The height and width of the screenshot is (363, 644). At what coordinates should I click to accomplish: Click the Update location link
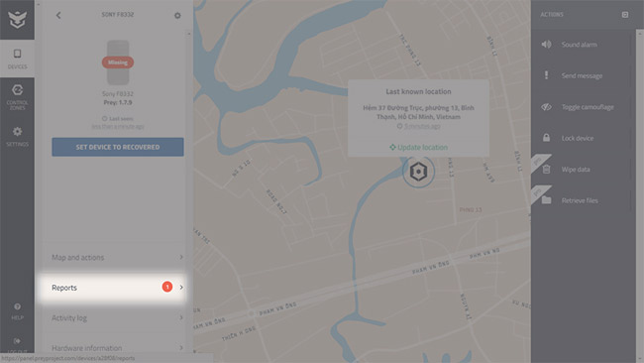(x=418, y=147)
